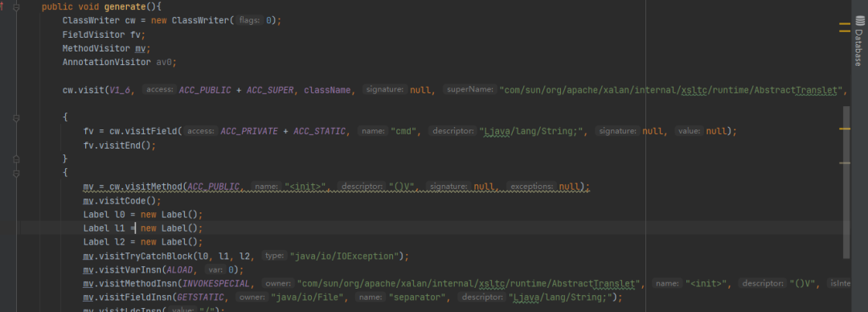Collapse the generate() method with its fold marker

tap(16, 8)
